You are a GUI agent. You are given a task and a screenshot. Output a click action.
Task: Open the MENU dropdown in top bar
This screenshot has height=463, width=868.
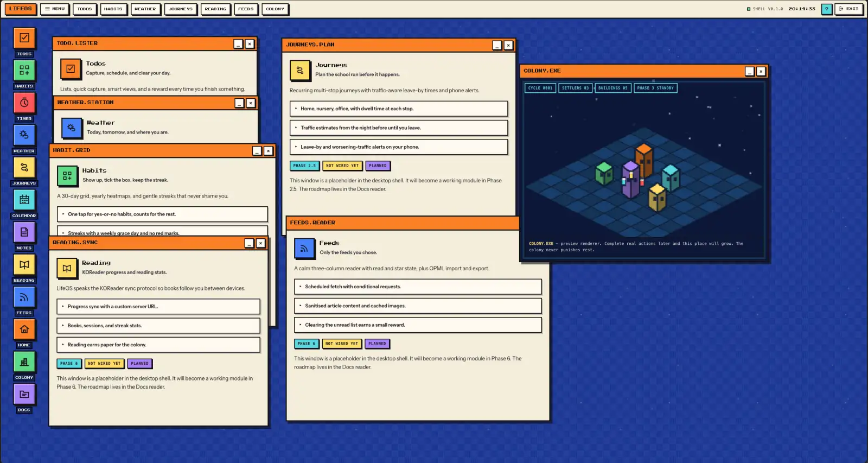[55, 9]
